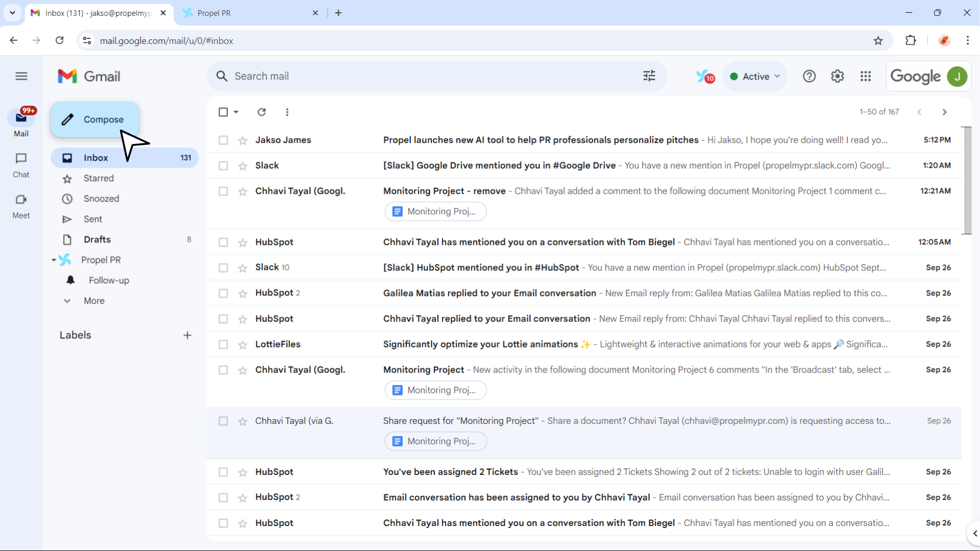Open the tab search dropdown arrow

[x=12, y=13]
